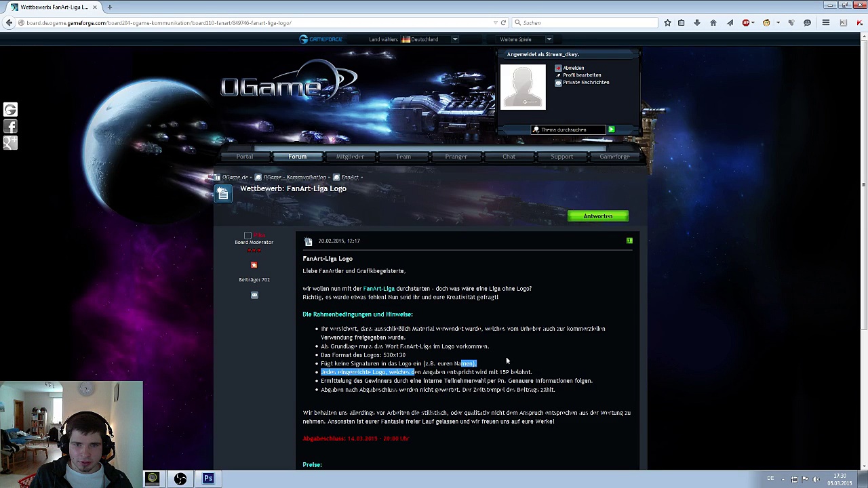Open the Firefox downloads arrow icon
Image resolution: width=868 pixels, height=488 pixels.
click(696, 23)
